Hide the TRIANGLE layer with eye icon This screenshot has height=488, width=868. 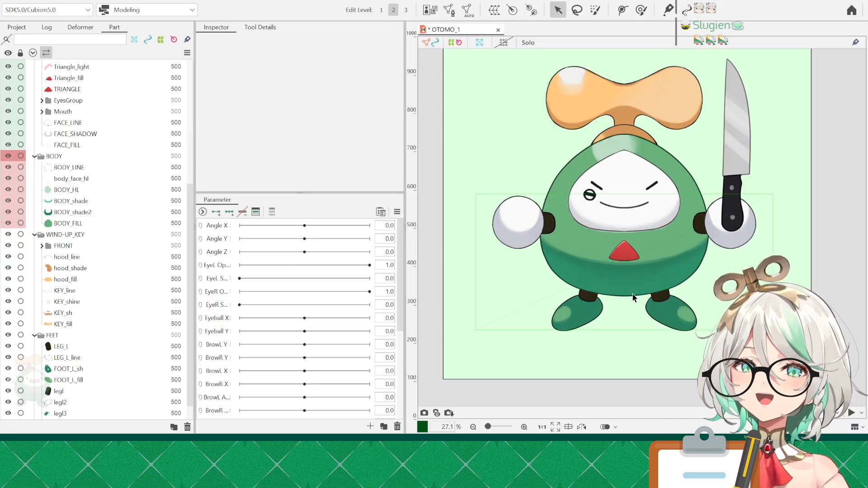click(x=8, y=89)
